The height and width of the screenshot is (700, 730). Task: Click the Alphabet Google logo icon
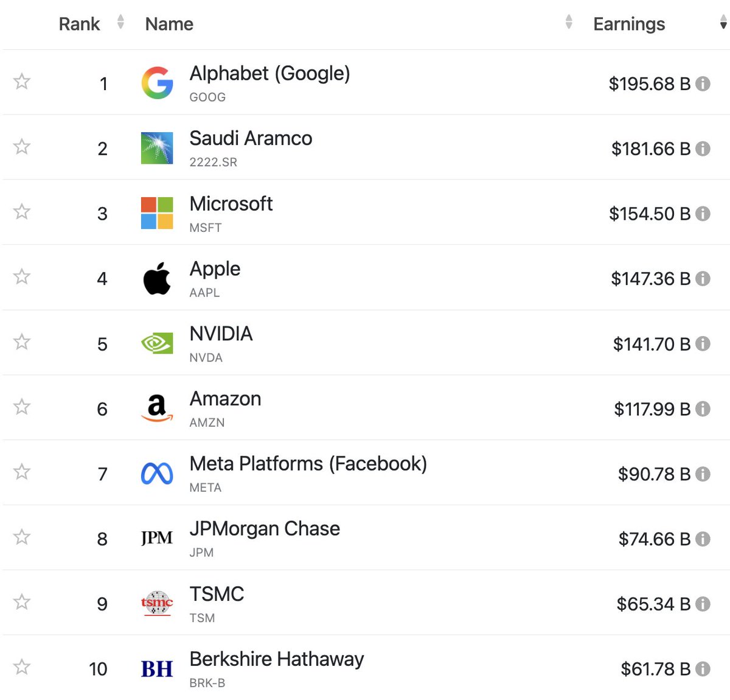point(157,83)
